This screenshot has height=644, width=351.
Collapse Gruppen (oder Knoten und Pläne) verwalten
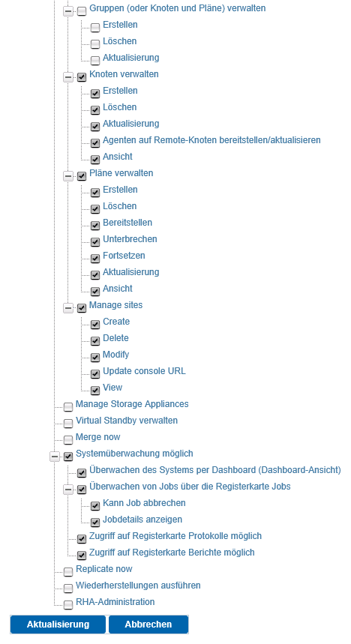click(68, 11)
